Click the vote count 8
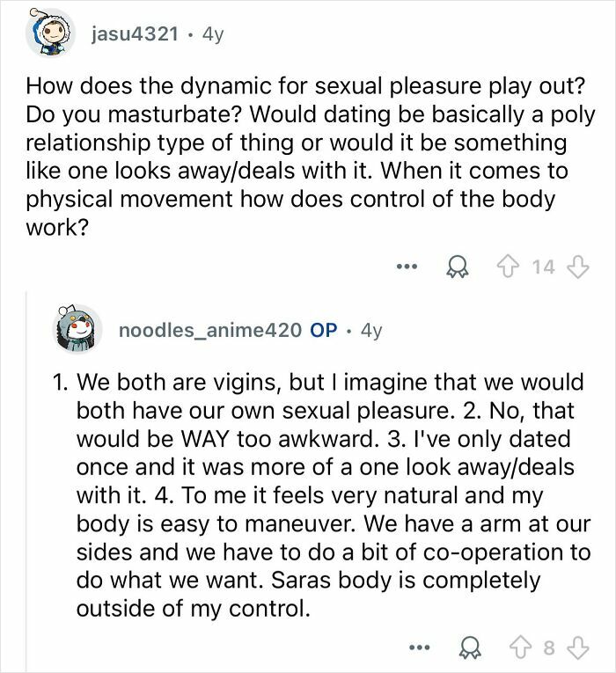Viewport: 616px width, 673px height. click(549, 647)
